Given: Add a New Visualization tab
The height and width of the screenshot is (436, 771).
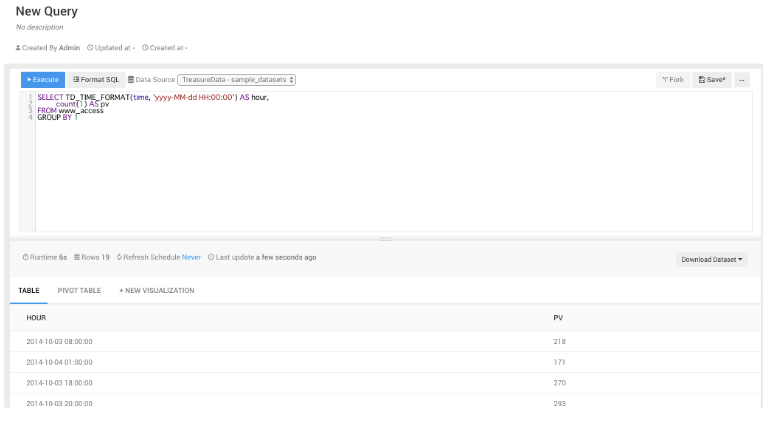Looking at the screenshot, I should point(156,290).
